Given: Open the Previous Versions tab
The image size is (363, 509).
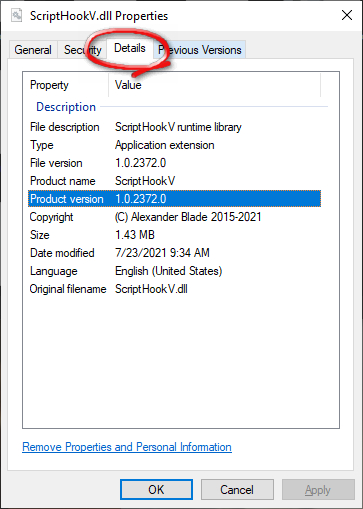Looking at the screenshot, I should tap(200, 50).
